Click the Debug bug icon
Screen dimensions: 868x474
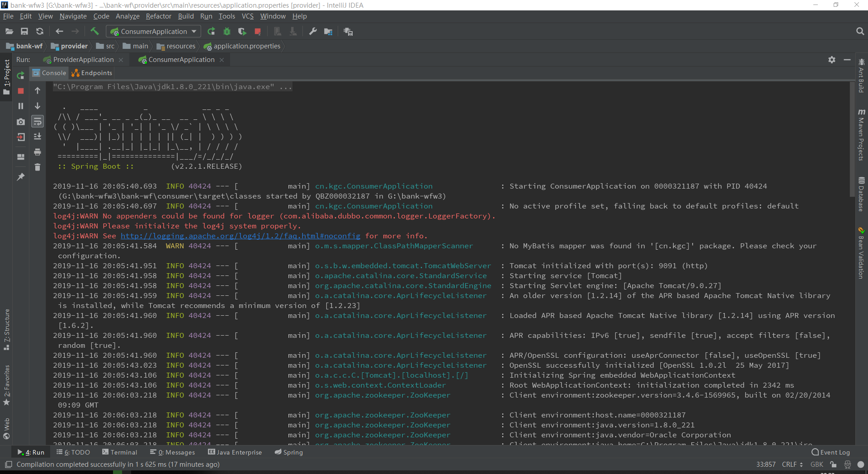(x=227, y=32)
